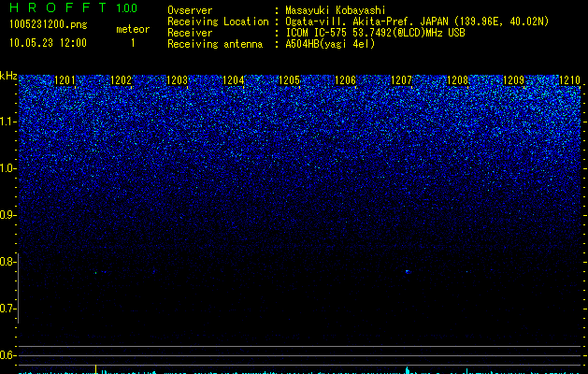
Task: Click the vertical gray range bar on left axis
Action: 19,288
